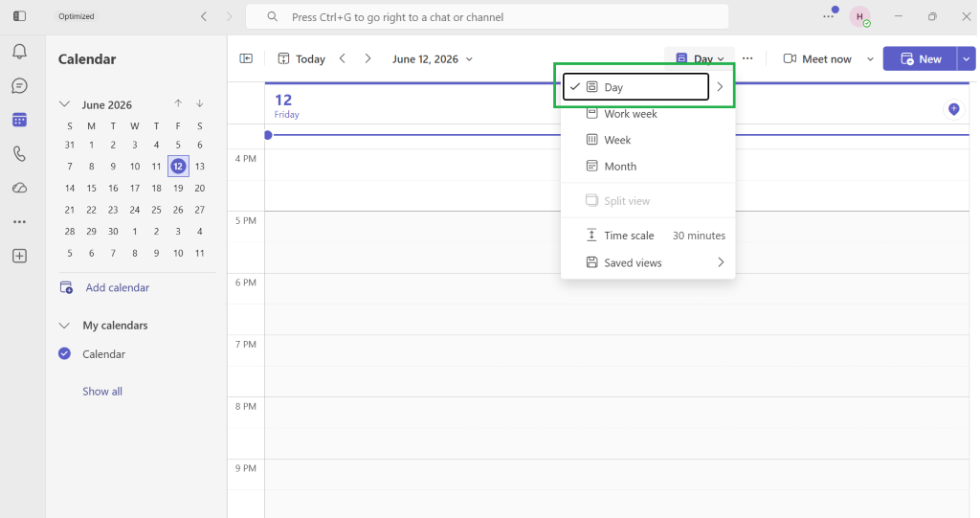Viewport: 980px width, 518px height.
Task: Collapse the calendar navigation pane icon
Action: (x=246, y=58)
